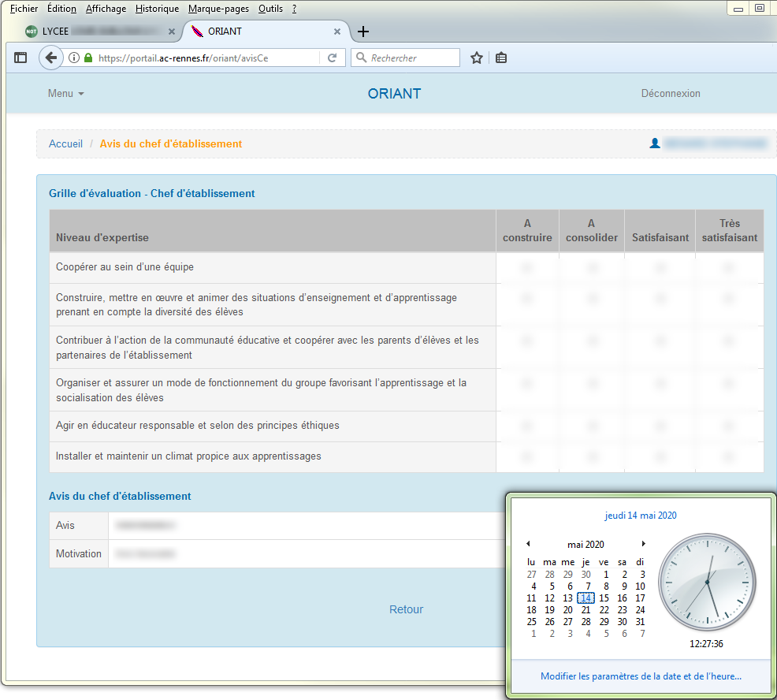The width and height of the screenshot is (777, 700).
Task: Select 'Très satisfaisant' for Installer et maintenir un climat
Action: [728, 457]
